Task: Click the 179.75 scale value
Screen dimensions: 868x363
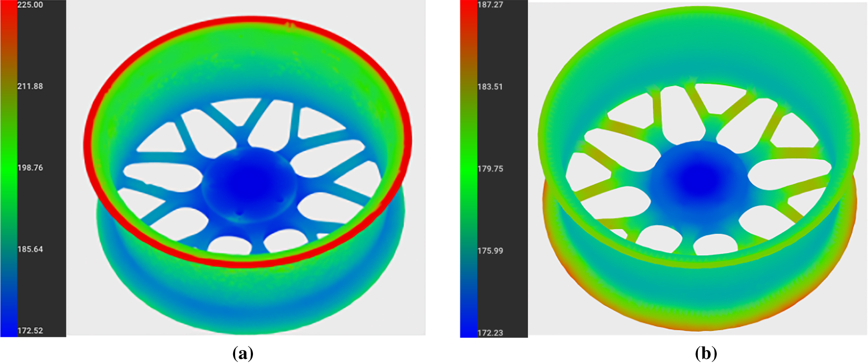Action: [x=490, y=169]
